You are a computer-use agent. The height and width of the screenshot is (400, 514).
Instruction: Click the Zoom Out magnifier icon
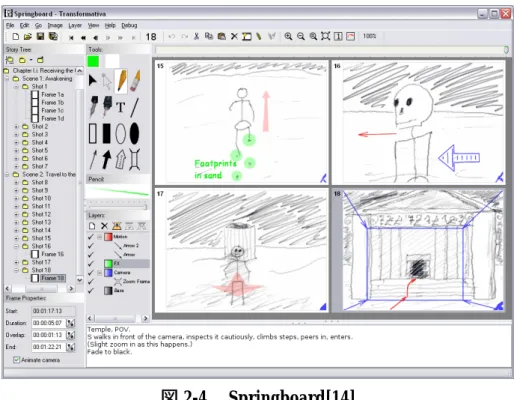point(301,36)
